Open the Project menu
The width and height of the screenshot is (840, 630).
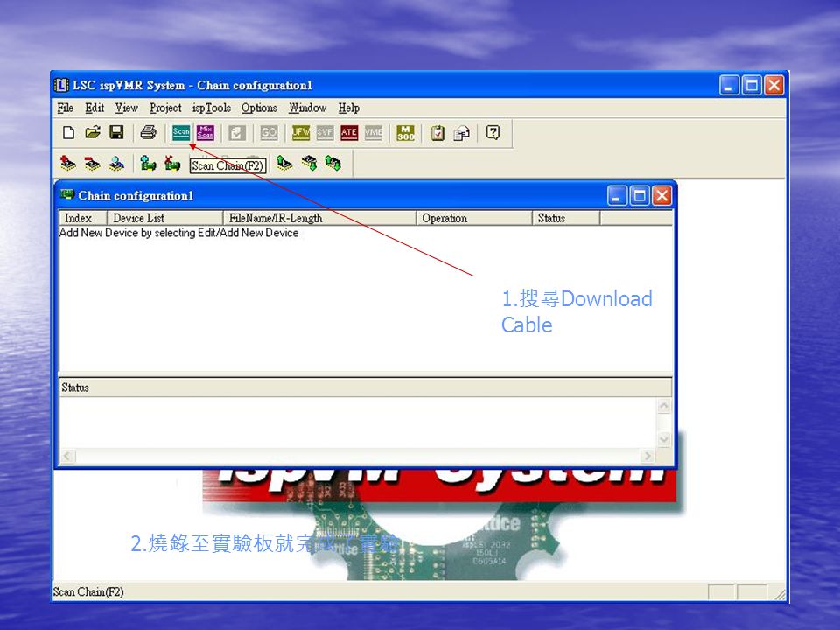(x=165, y=108)
